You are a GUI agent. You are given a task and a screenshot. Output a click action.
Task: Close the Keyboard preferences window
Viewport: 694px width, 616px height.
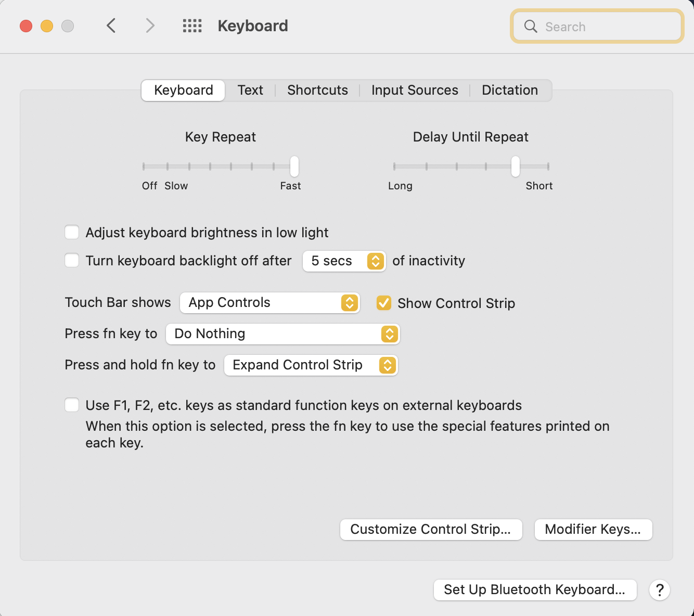(26, 26)
